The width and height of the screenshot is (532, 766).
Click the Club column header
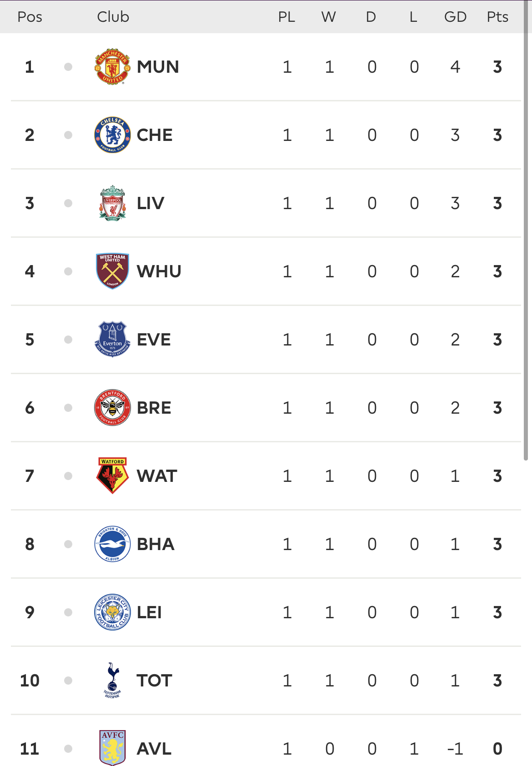[113, 17]
